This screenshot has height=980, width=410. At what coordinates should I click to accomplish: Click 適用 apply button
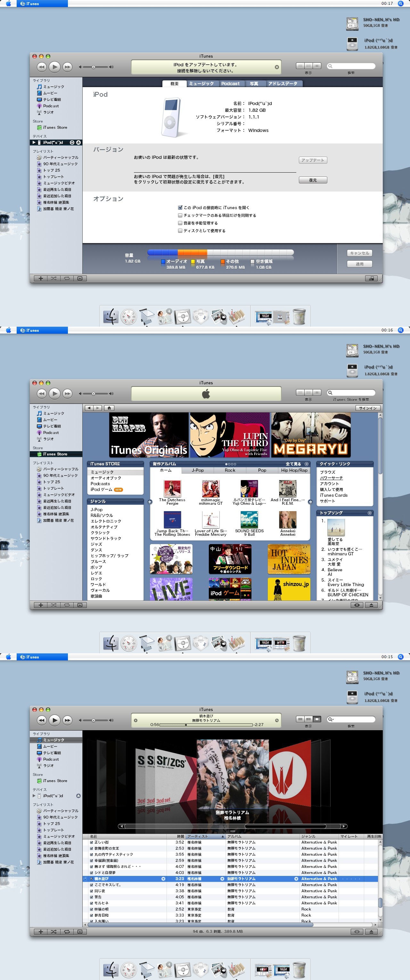(x=359, y=264)
